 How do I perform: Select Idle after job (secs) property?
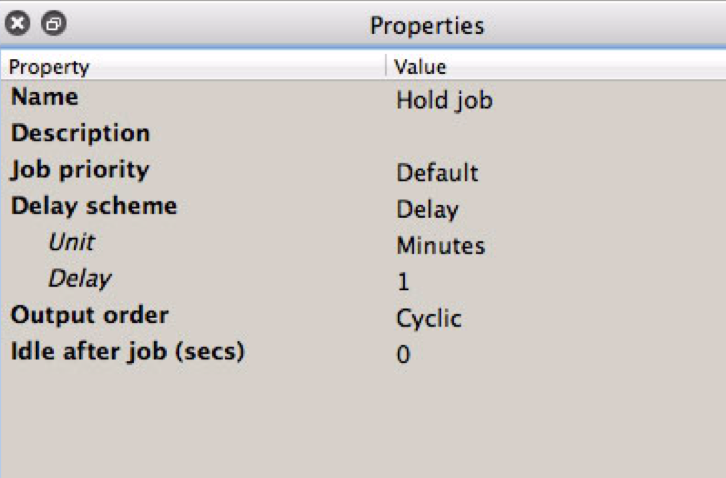click(128, 352)
